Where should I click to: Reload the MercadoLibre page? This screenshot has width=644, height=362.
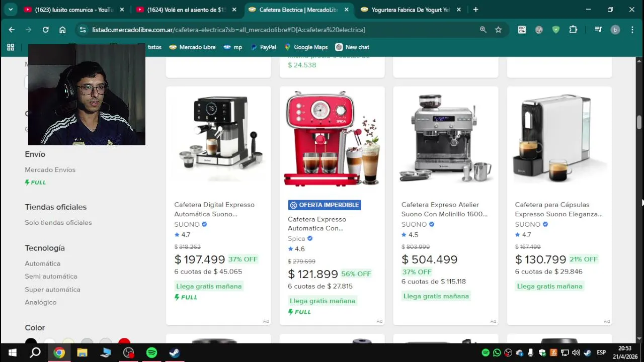[x=45, y=30]
